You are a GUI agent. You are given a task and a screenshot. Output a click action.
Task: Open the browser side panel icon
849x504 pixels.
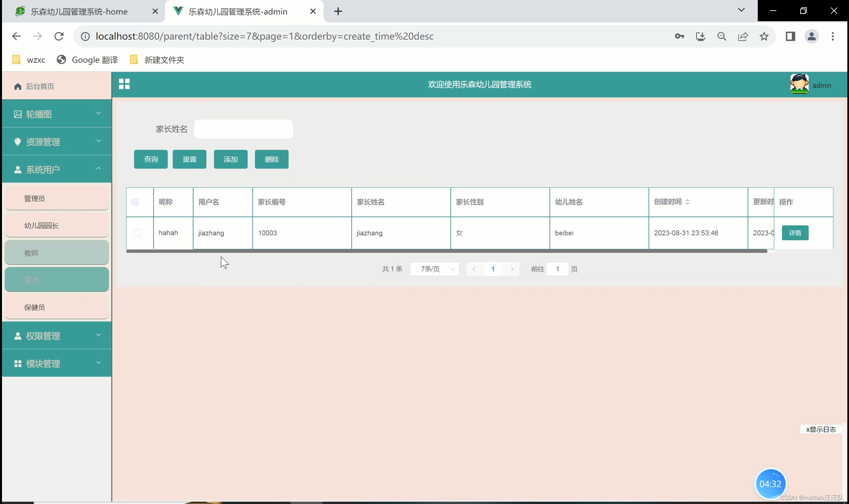click(790, 36)
